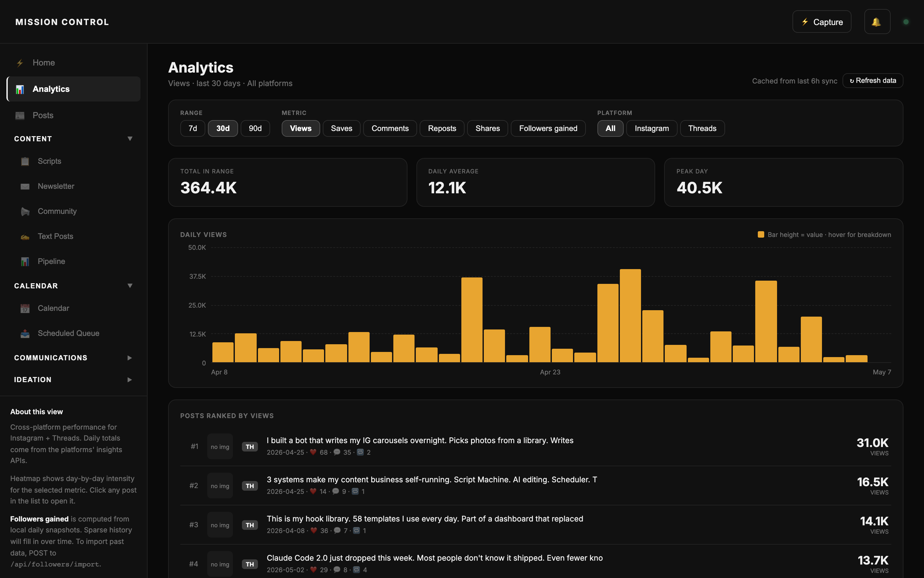Image resolution: width=924 pixels, height=578 pixels.
Task: Open notifications with the bell icon
Action: [x=877, y=22]
